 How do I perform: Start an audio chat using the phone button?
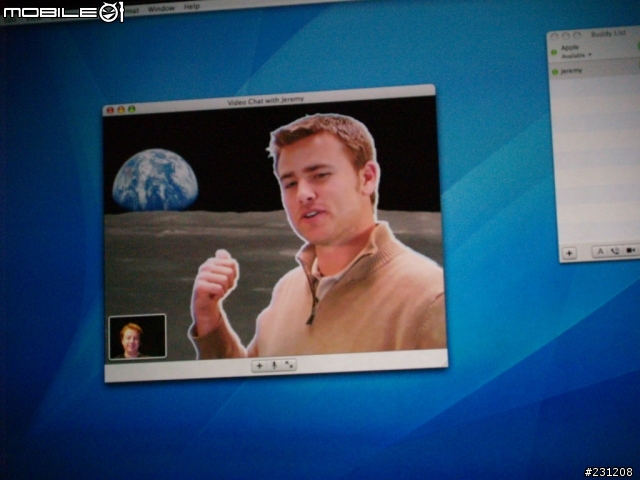615,251
